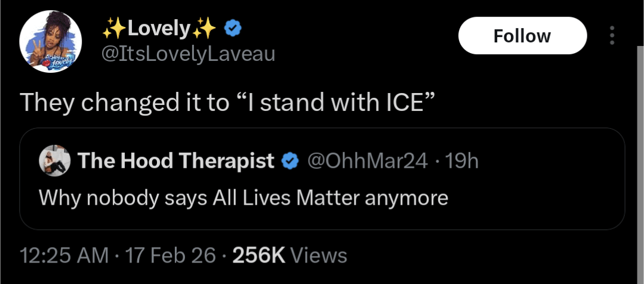Click The Hood Therapist's verified badge
644x284 pixels.
290,161
